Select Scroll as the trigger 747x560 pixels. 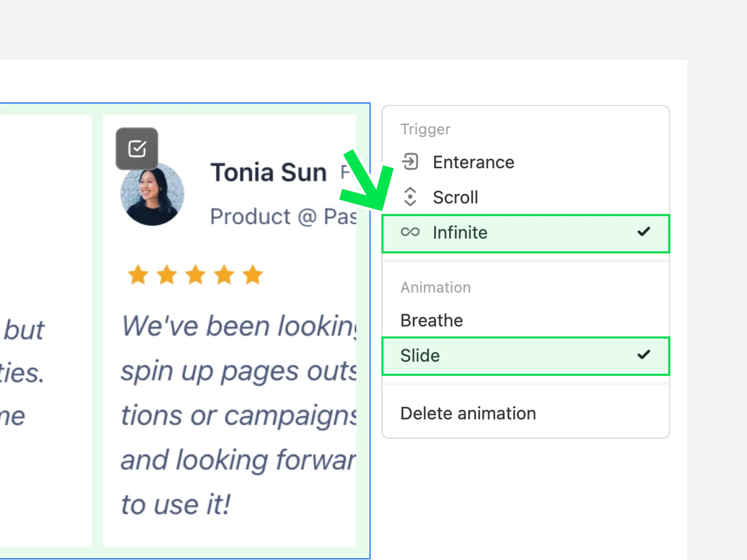click(455, 197)
